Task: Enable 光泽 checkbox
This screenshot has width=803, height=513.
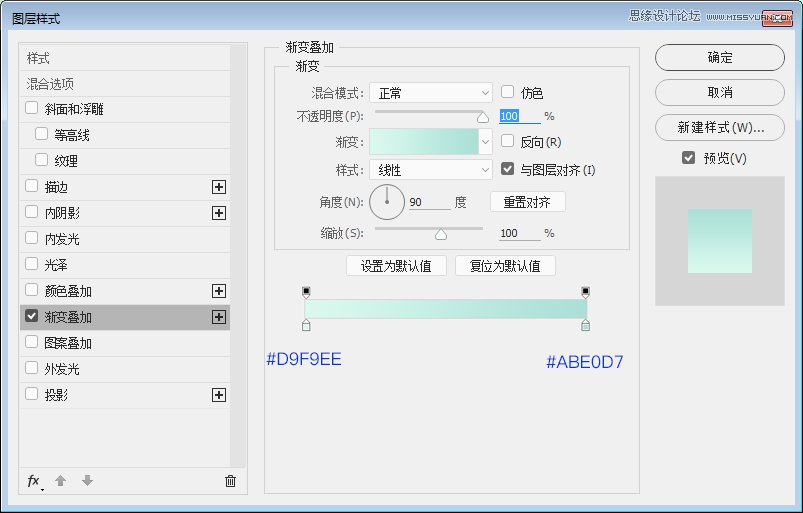Action: (x=32, y=264)
